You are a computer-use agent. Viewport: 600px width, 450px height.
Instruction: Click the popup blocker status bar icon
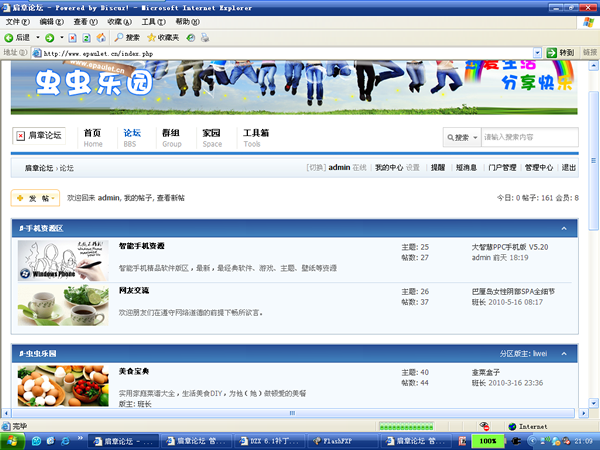(x=484, y=426)
